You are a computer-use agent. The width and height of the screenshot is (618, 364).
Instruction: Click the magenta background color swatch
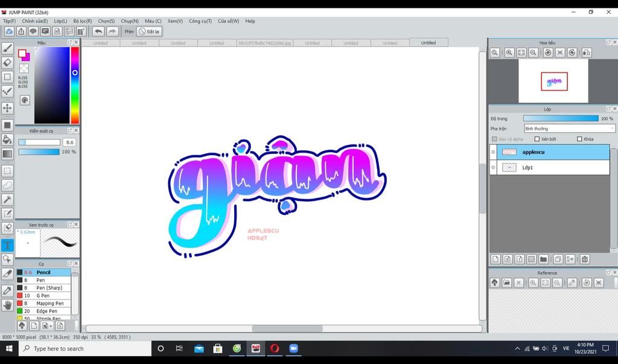coord(27,59)
